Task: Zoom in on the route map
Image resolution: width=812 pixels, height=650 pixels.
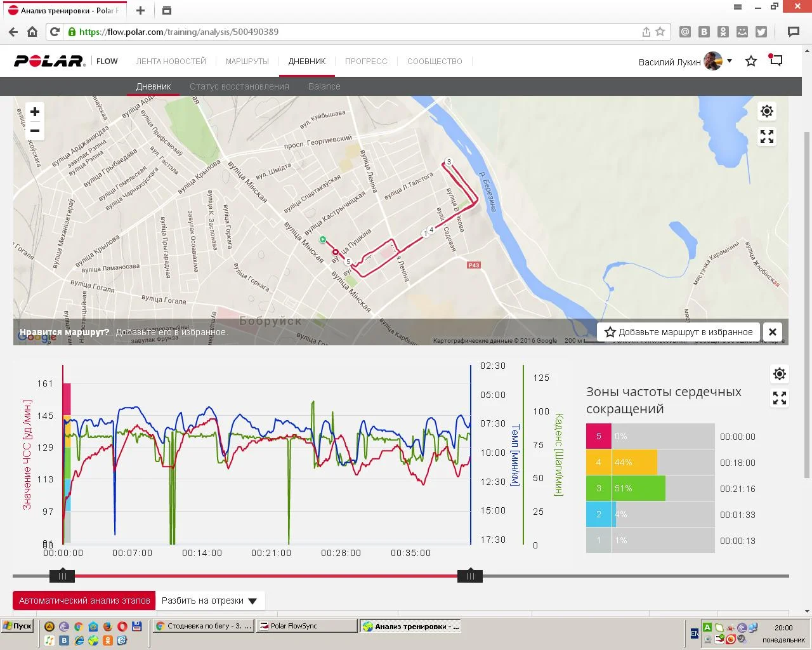Action: click(35, 112)
